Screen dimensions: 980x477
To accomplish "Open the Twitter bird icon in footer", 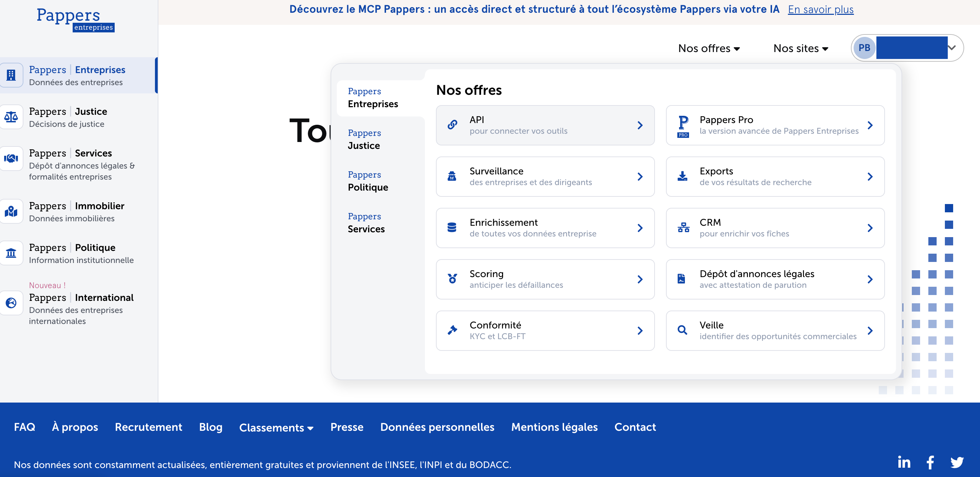I will [x=957, y=462].
